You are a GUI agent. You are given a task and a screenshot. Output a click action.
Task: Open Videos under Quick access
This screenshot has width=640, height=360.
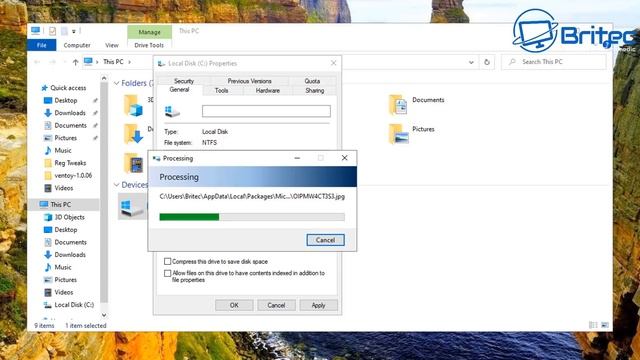[x=59, y=188]
